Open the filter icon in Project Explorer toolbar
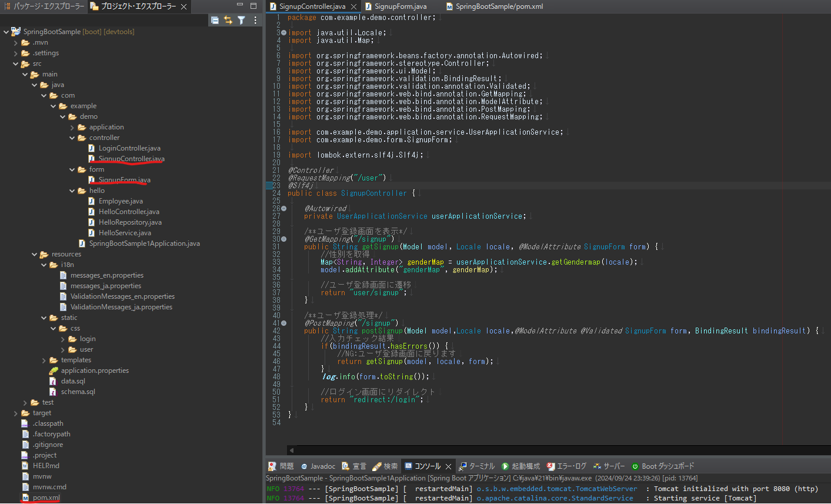 click(241, 20)
